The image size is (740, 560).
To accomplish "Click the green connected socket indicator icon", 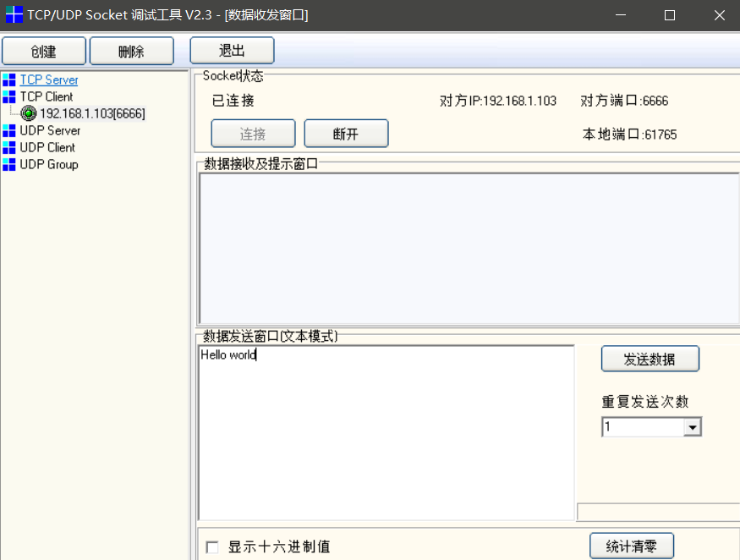I will (x=28, y=113).
